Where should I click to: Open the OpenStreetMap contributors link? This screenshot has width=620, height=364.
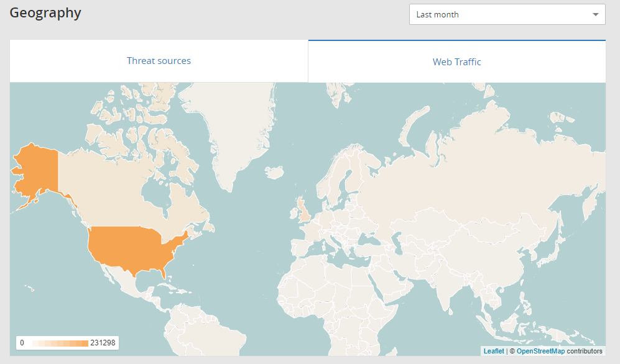(540, 351)
